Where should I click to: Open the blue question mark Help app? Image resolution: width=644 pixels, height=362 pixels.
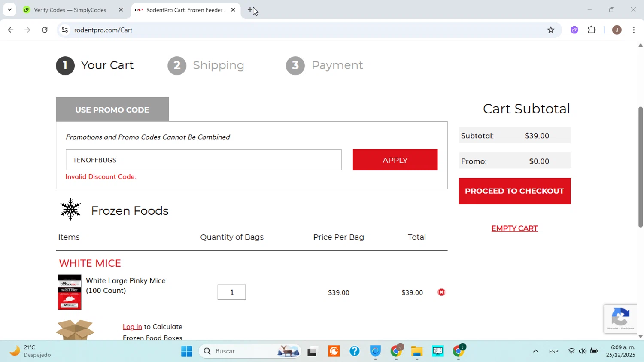355,351
